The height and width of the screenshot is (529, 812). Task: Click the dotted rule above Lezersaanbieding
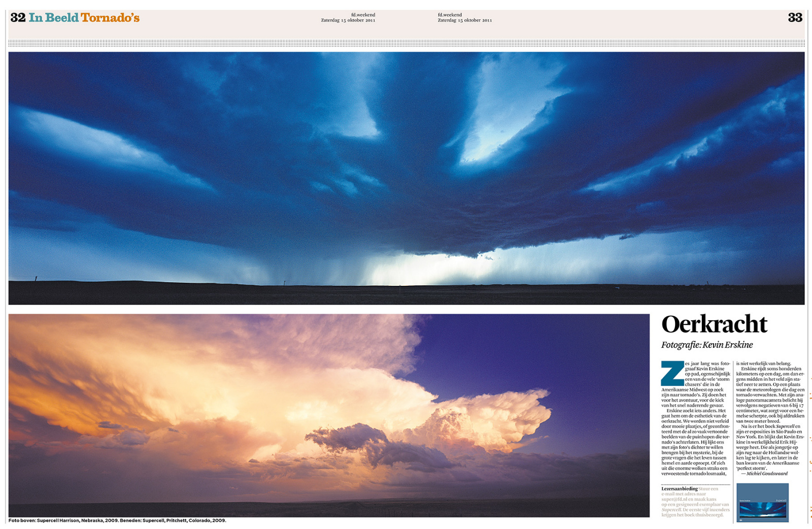[695, 485]
